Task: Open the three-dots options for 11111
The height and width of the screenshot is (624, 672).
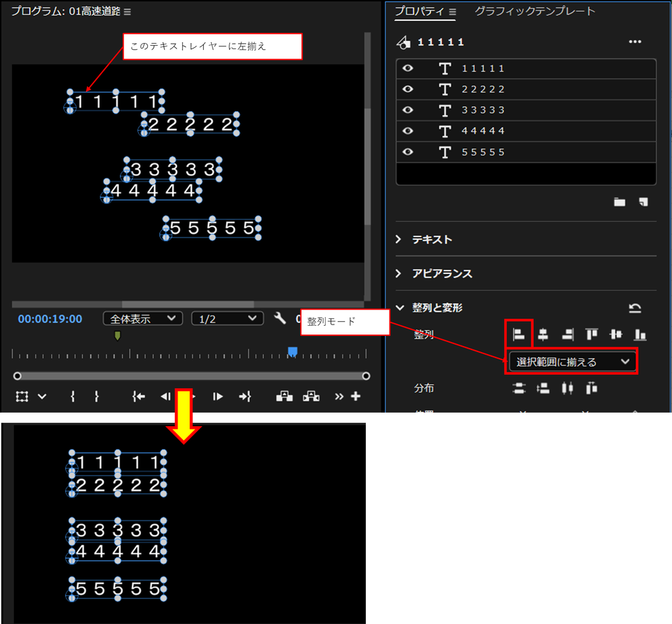Action: click(635, 42)
